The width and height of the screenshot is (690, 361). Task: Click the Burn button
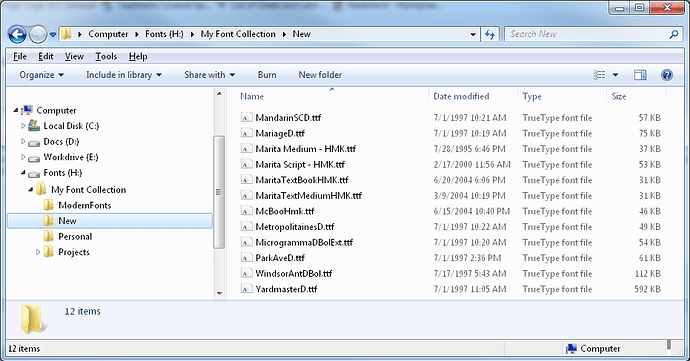coord(267,75)
